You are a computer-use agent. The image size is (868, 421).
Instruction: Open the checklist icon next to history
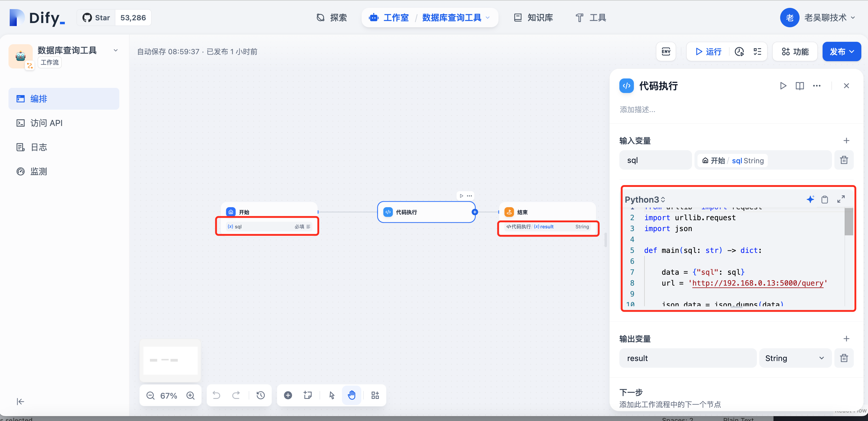pos(757,51)
